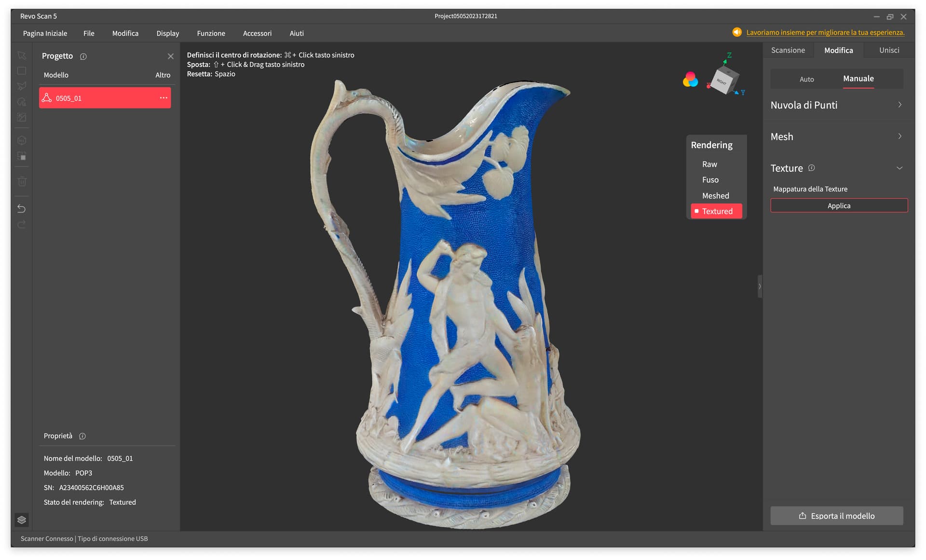
Task: Click the Scanner Connesso status text
Action: (47, 539)
